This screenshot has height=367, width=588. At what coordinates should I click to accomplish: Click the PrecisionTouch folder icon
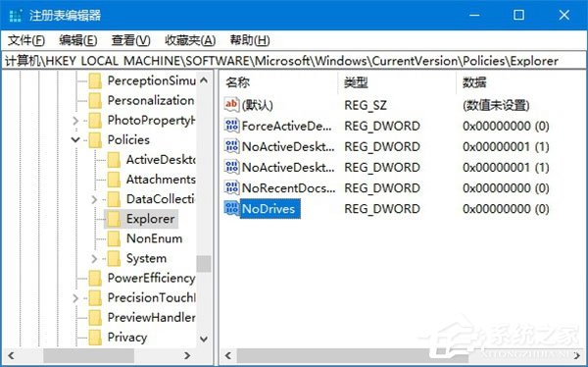pyautogui.click(x=95, y=298)
